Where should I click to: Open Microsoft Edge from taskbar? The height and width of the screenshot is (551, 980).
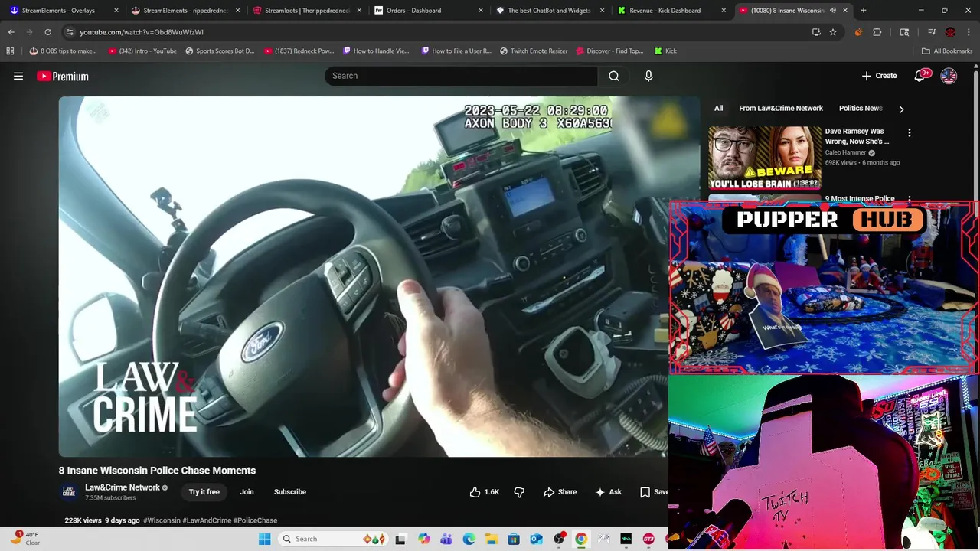[x=469, y=539]
